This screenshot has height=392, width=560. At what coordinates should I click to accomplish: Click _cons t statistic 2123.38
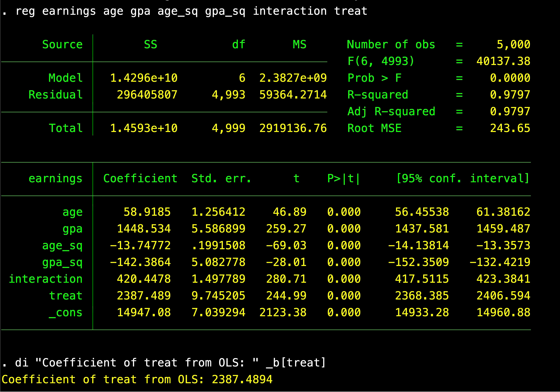[x=283, y=313]
